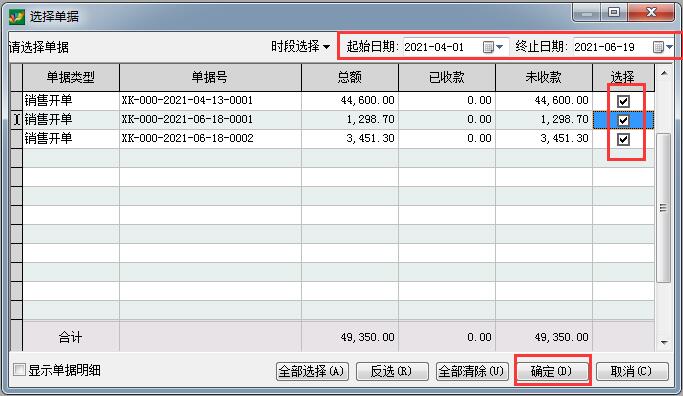
Task: Open the start date calendar picker icon
Action: [488, 47]
